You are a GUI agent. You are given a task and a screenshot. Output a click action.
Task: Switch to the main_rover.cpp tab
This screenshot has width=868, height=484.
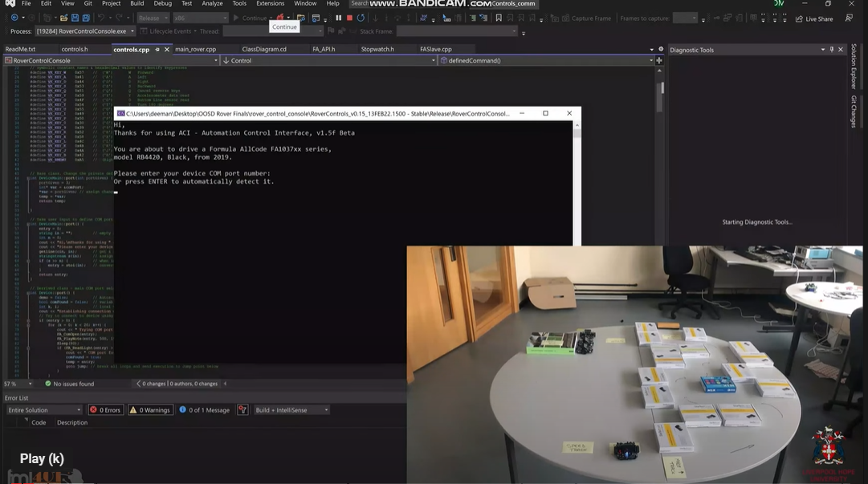point(195,49)
